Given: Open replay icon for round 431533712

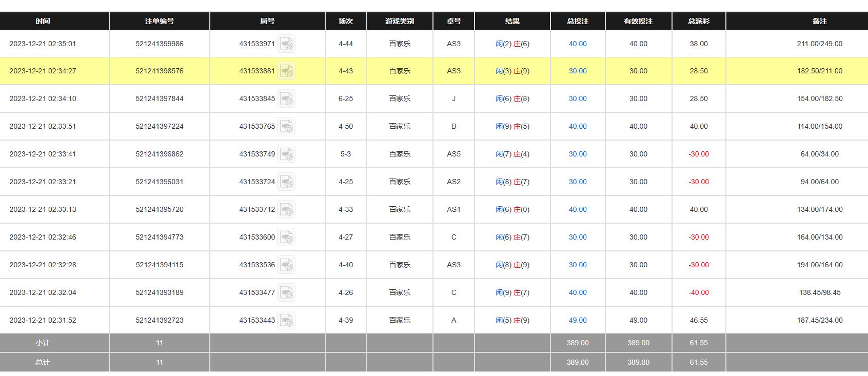Looking at the screenshot, I should click(286, 210).
